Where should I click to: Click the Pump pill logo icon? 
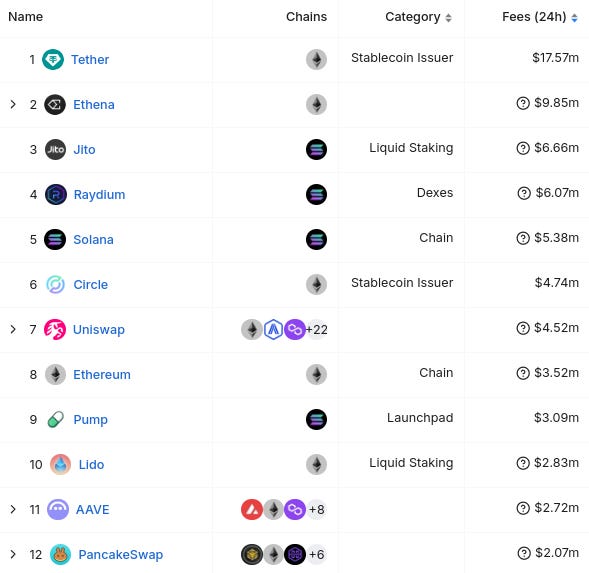(56, 419)
